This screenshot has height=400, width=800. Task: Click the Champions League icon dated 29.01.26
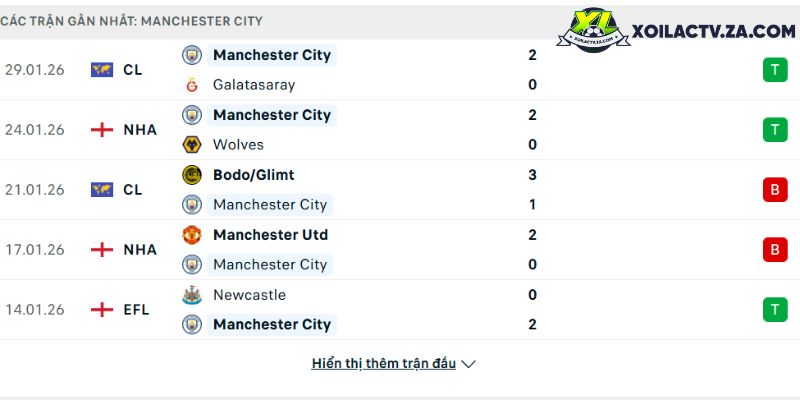102,70
